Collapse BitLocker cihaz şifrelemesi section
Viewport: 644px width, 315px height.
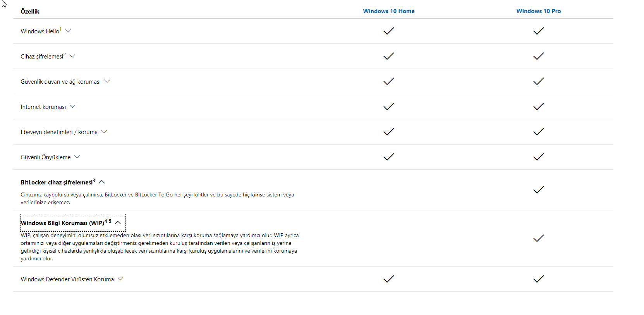click(x=102, y=182)
